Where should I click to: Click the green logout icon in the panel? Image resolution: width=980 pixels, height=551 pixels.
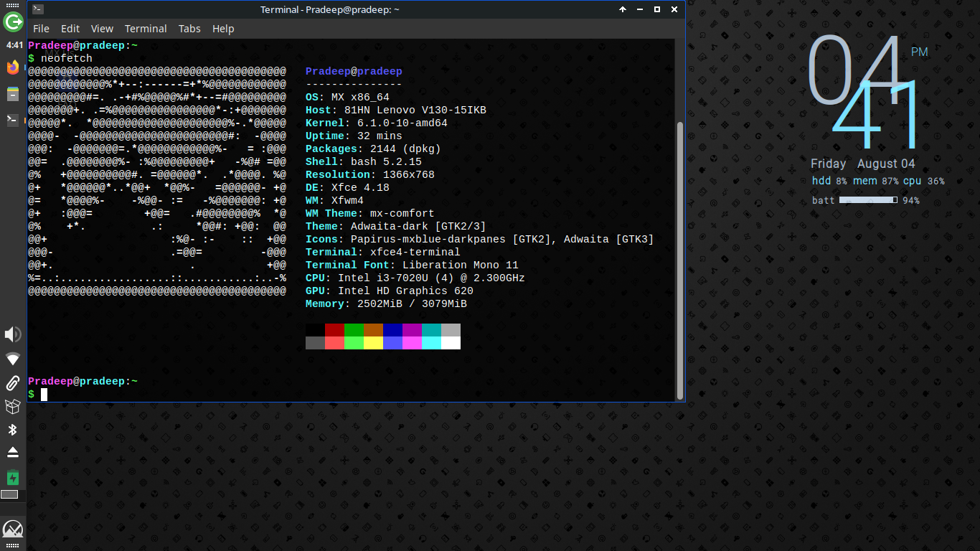pos(13,22)
